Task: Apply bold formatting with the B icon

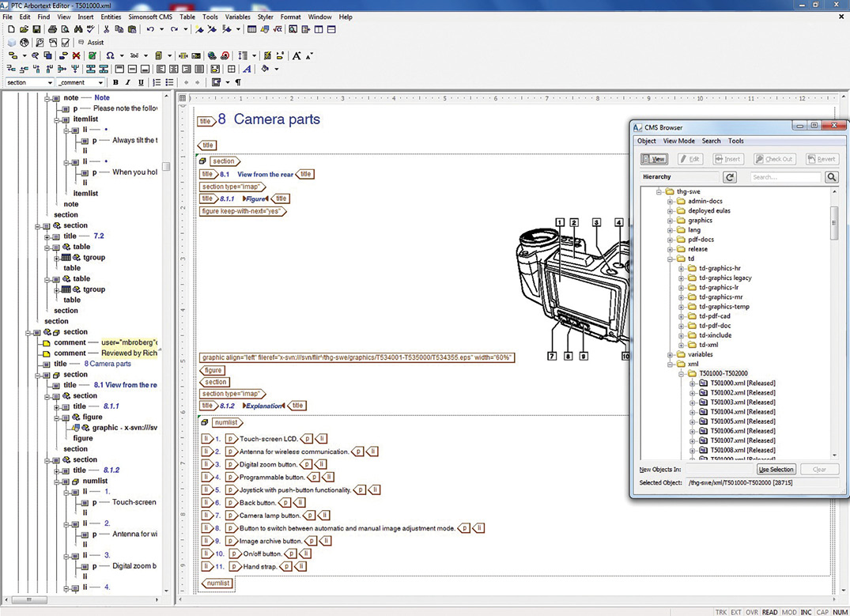Action: pos(115,82)
